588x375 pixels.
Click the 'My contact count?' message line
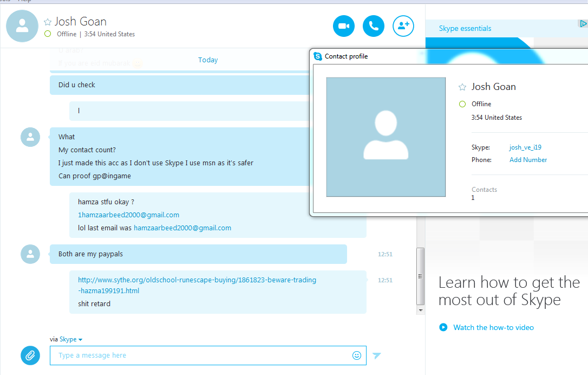(x=87, y=150)
